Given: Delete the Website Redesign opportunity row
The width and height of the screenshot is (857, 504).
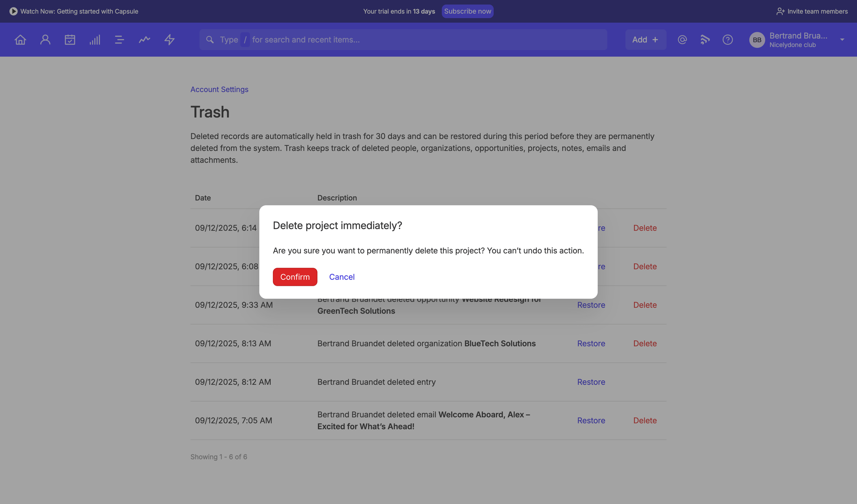Looking at the screenshot, I should [645, 305].
